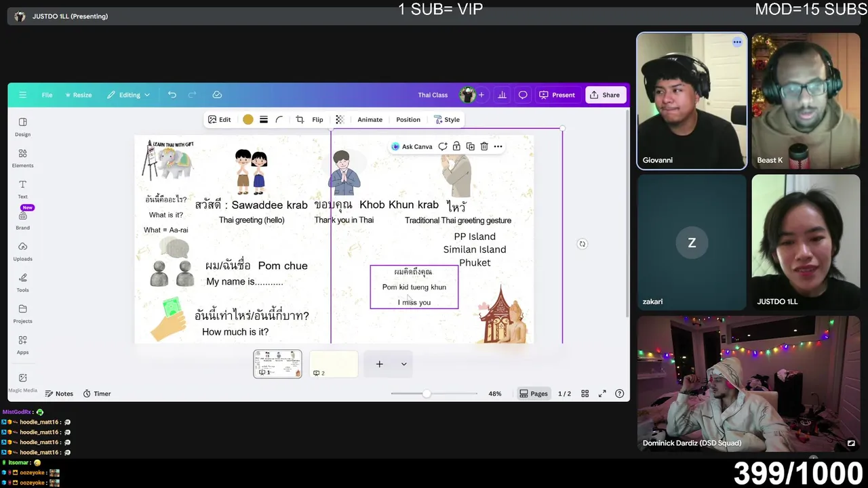Open the File menu
The width and height of the screenshot is (868, 488).
pos(47,95)
